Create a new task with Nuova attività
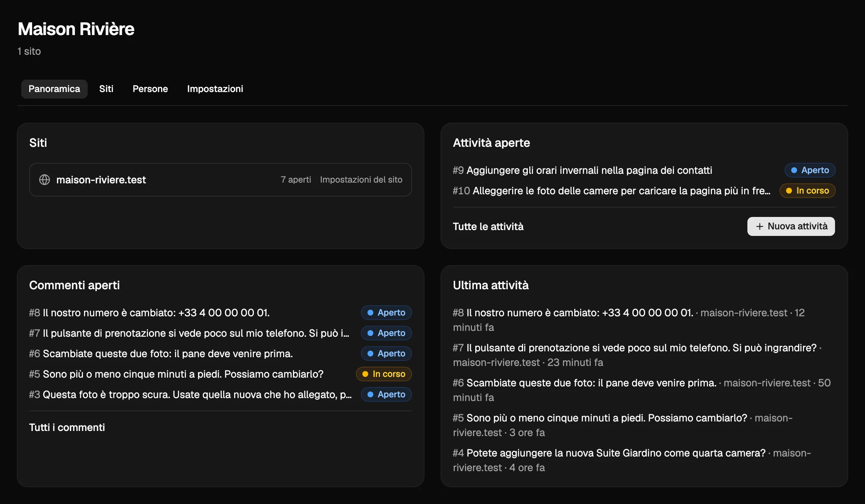This screenshot has width=865, height=504. point(791,226)
